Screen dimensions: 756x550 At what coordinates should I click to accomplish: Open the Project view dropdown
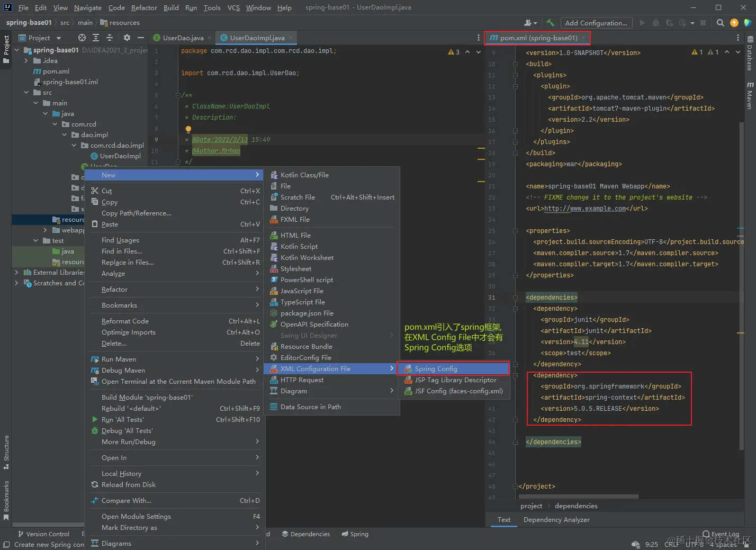58,38
